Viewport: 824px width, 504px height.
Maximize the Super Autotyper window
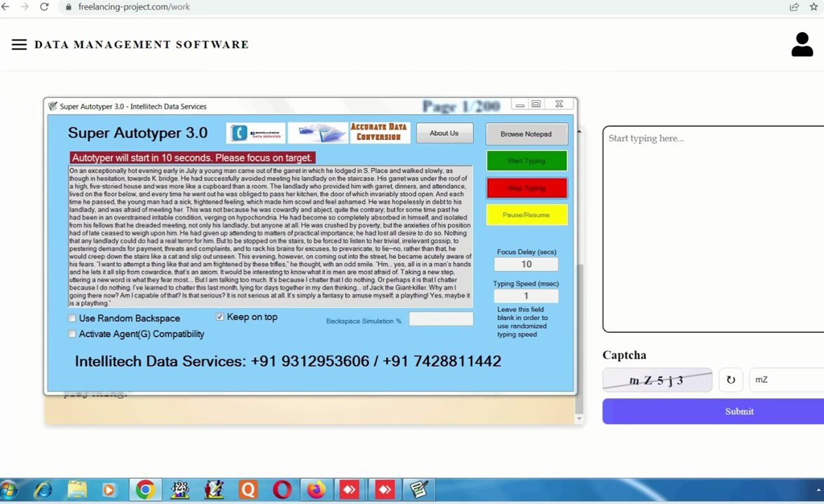point(536,104)
